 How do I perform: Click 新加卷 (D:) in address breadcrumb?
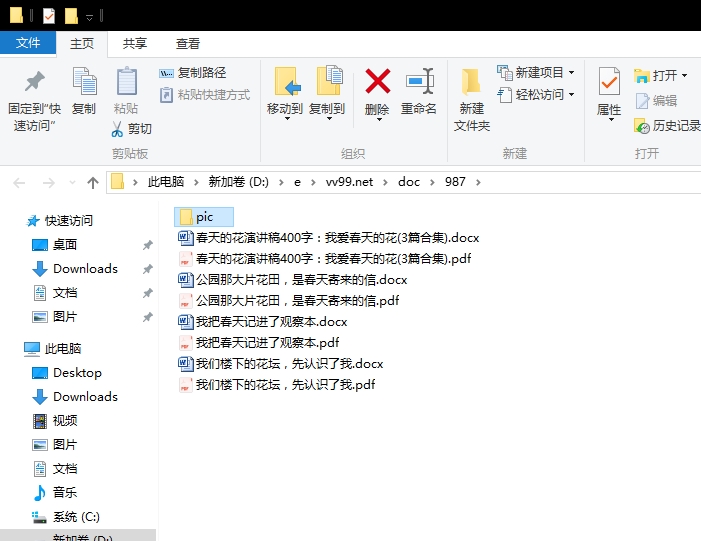(x=238, y=182)
